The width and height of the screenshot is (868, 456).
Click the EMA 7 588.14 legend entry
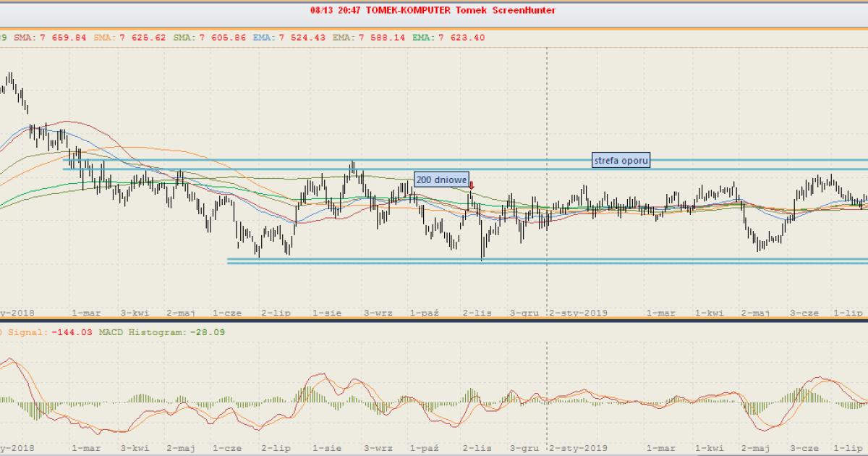tap(370, 38)
